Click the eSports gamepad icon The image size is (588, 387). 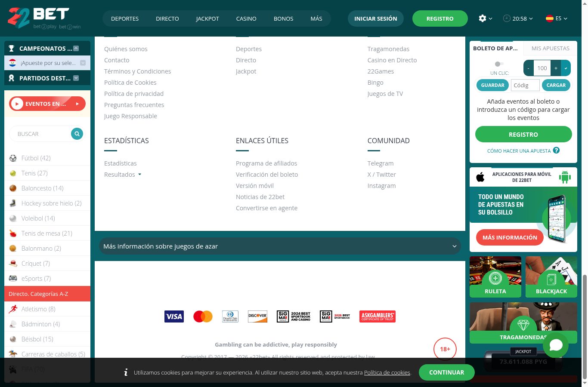click(x=13, y=279)
